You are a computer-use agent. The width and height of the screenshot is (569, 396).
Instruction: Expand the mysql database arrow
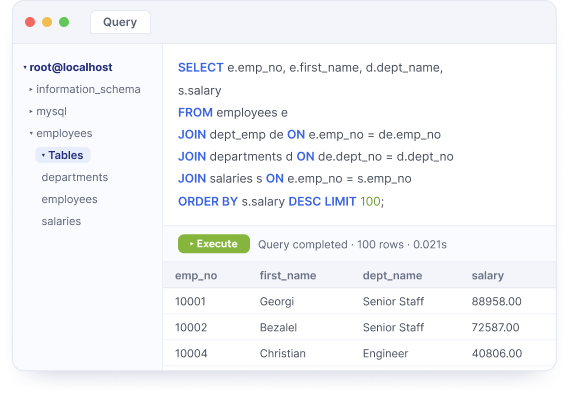click(31, 111)
